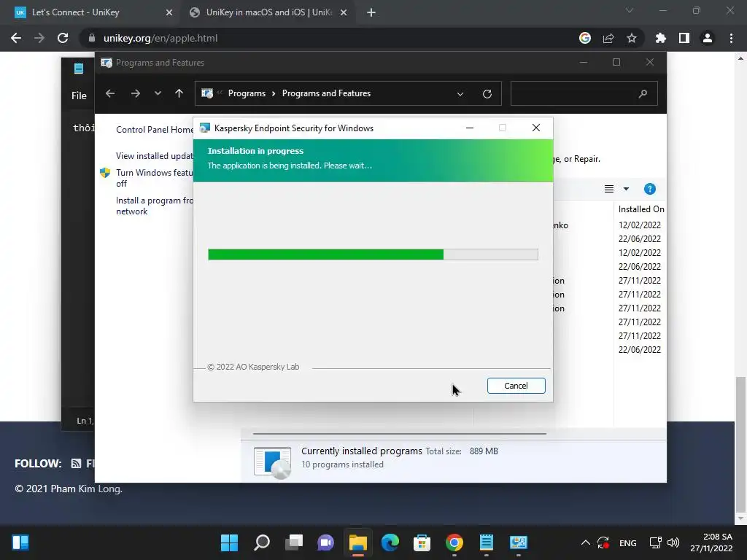This screenshot has height=560, width=747.
Task: Open Windows Start menu
Action: pyautogui.click(x=229, y=542)
